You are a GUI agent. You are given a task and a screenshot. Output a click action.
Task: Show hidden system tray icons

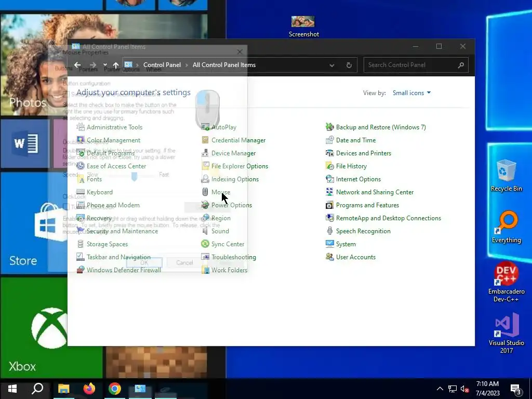click(x=440, y=389)
